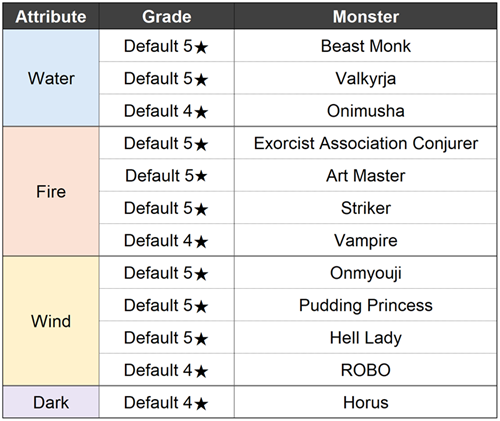The image size is (500, 421).
Task: Select the yellow Wind attribute cell
Action: (51, 321)
